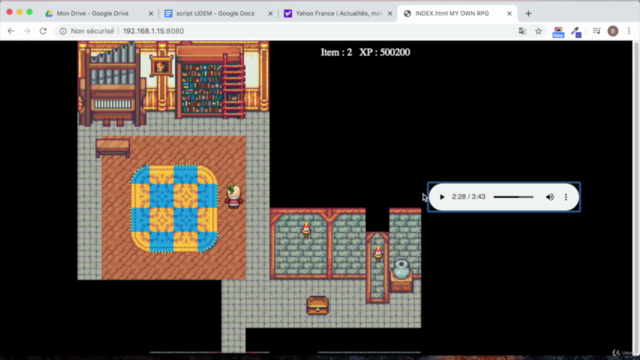Click the Item : 2 counter
Viewport: 640px width, 360px height.
pyautogui.click(x=336, y=52)
